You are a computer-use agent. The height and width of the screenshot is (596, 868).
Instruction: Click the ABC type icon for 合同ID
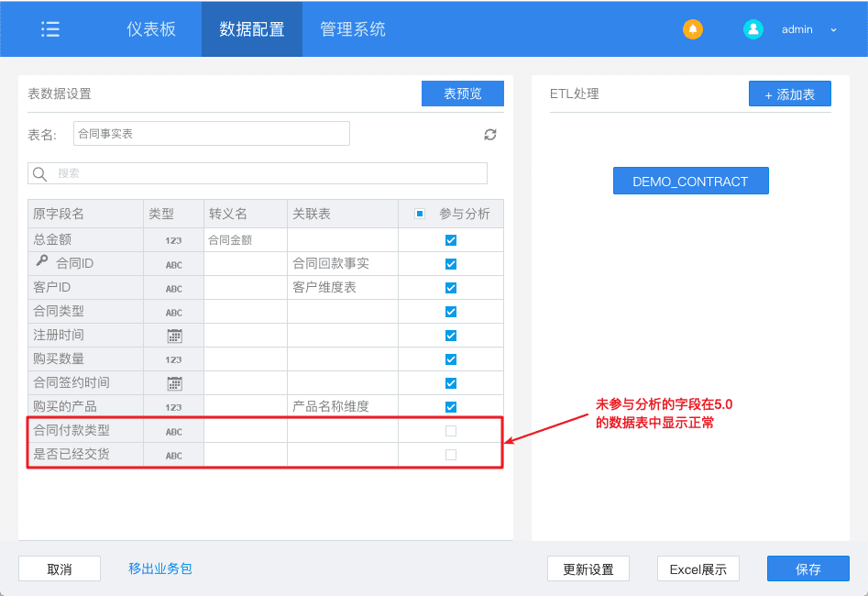174,265
